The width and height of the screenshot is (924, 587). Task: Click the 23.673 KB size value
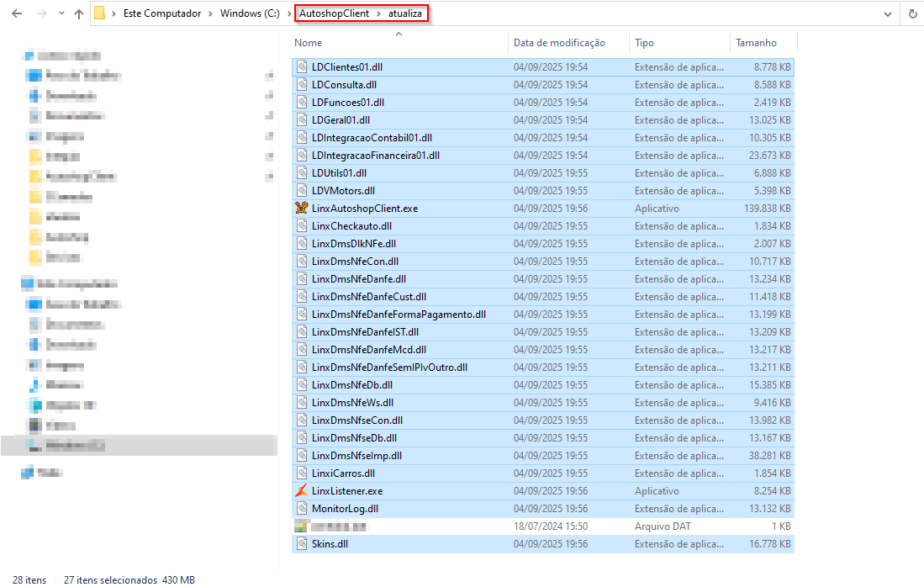click(x=769, y=155)
